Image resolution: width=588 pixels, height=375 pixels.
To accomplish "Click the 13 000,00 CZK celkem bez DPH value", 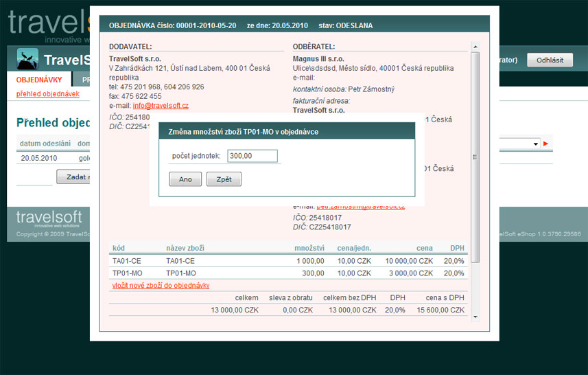I will pos(353,310).
